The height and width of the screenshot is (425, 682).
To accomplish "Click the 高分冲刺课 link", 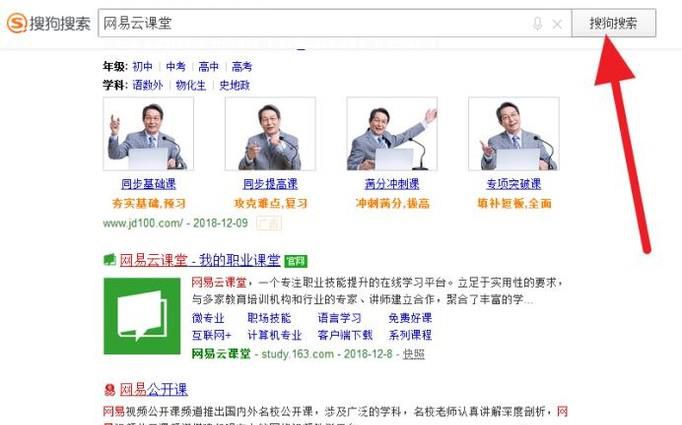I will point(392,184).
